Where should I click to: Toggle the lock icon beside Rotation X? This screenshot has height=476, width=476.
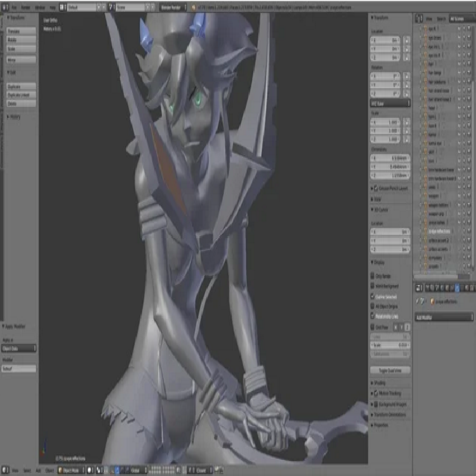click(x=407, y=76)
